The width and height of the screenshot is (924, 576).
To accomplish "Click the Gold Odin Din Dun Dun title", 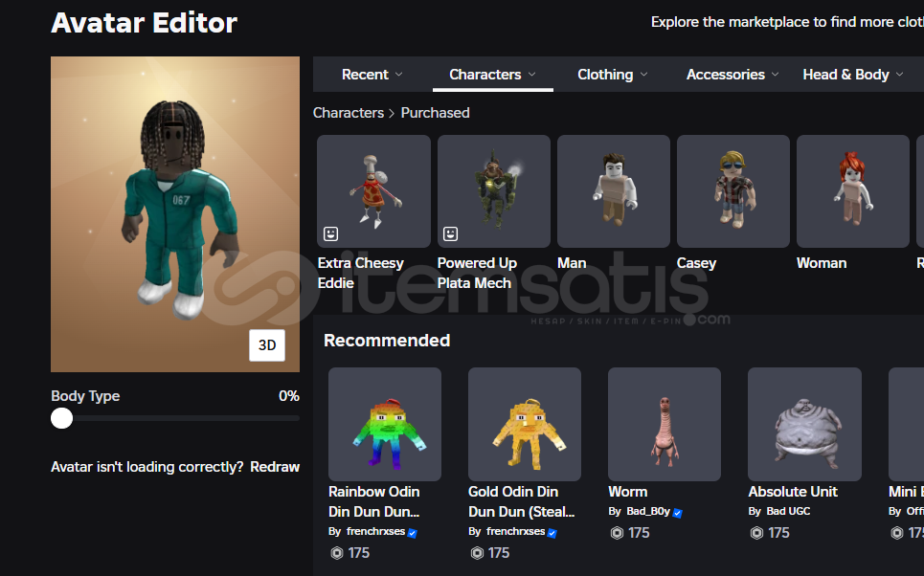I will [x=522, y=501].
